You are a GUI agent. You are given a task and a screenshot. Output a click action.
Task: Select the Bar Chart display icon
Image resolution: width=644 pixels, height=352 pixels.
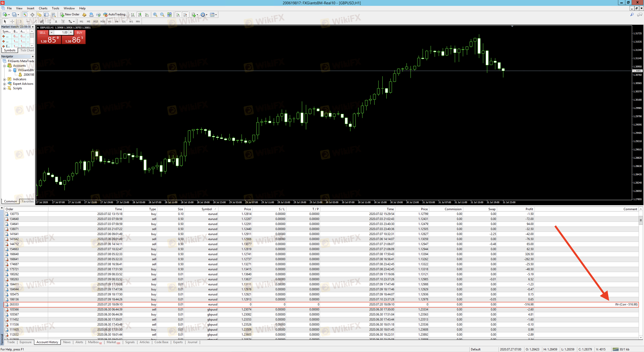(x=133, y=15)
